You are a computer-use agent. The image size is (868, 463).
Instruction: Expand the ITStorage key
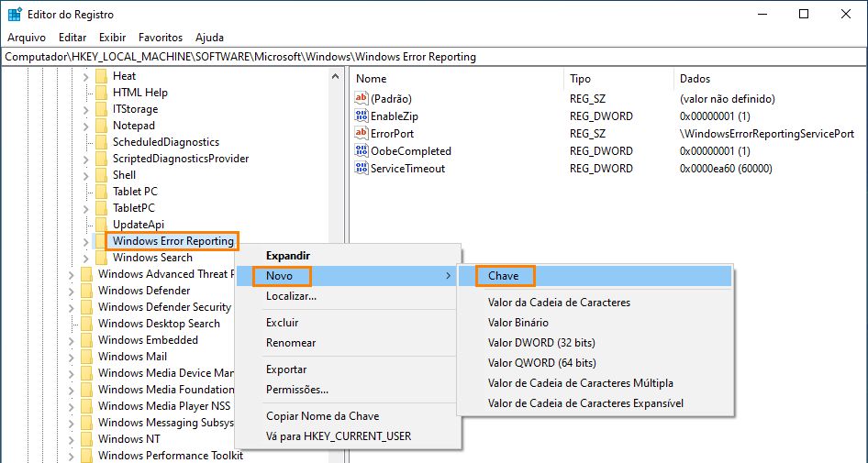coord(86,109)
